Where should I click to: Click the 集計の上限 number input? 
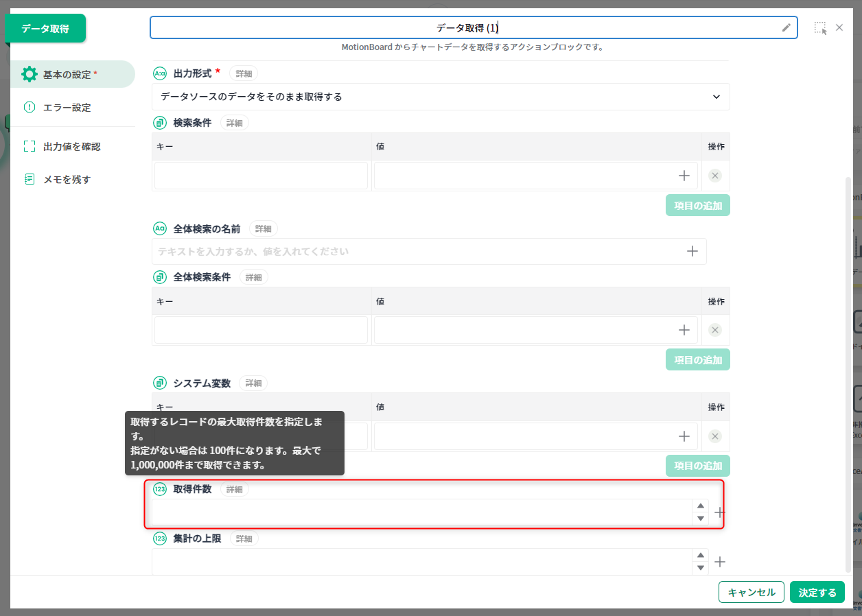pos(421,562)
